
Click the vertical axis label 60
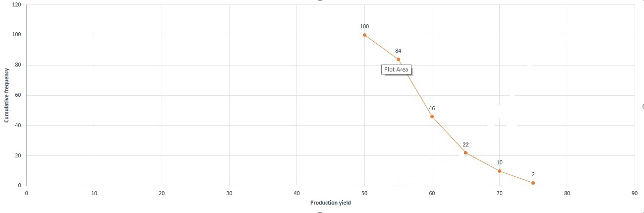18,95
